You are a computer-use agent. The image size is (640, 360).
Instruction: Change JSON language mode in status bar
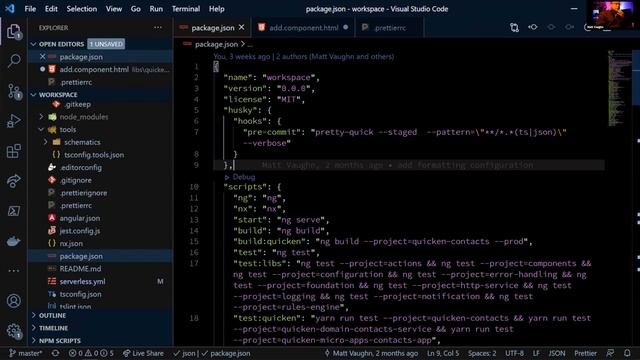click(x=557, y=353)
